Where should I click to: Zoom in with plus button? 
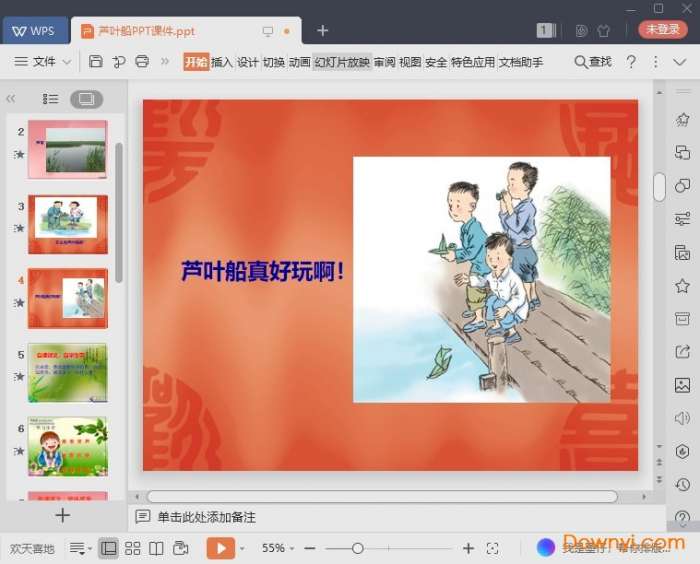point(468,548)
